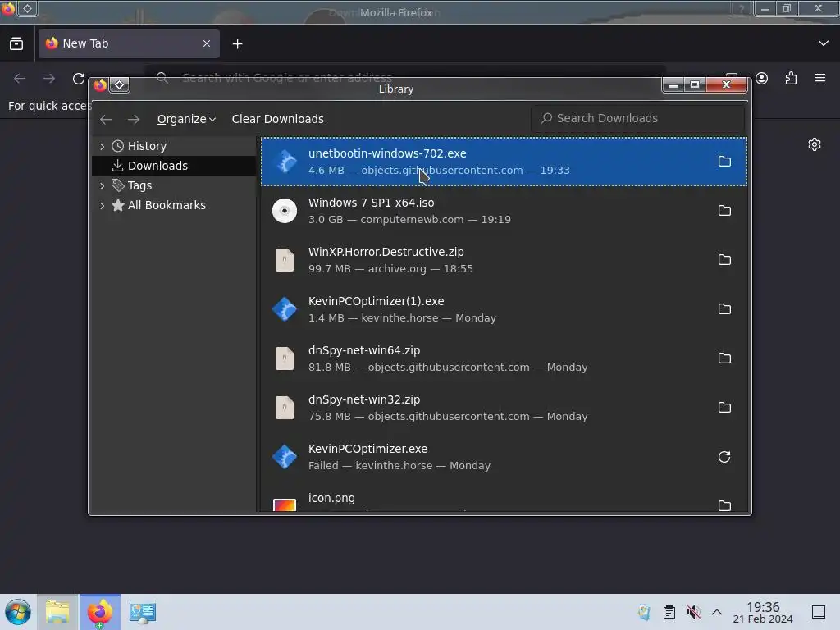Expand History tree node
This screenshot has width=840, height=630.
tap(102, 146)
